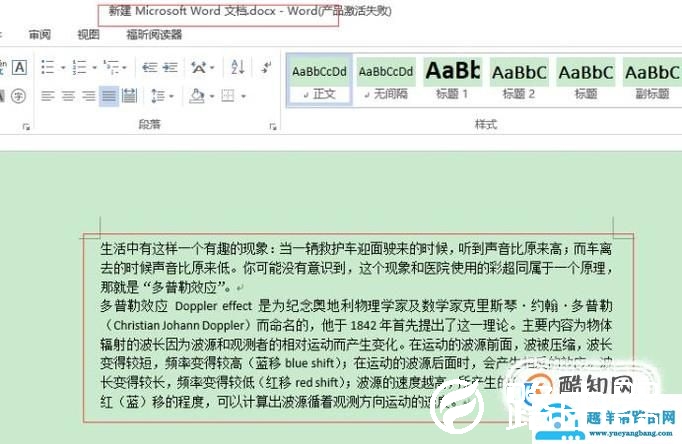The image size is (682, 444).
Task: Click the text 'blue shift'
Action: coord(309,363)
